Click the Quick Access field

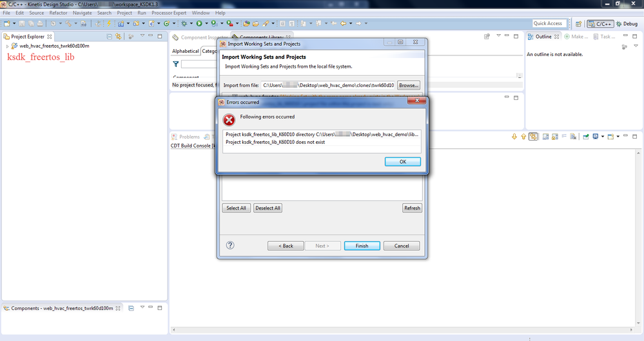[549, 23]
